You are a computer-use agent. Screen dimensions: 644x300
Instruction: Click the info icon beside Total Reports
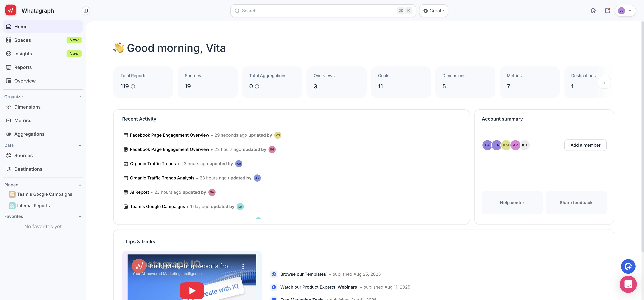133,86
